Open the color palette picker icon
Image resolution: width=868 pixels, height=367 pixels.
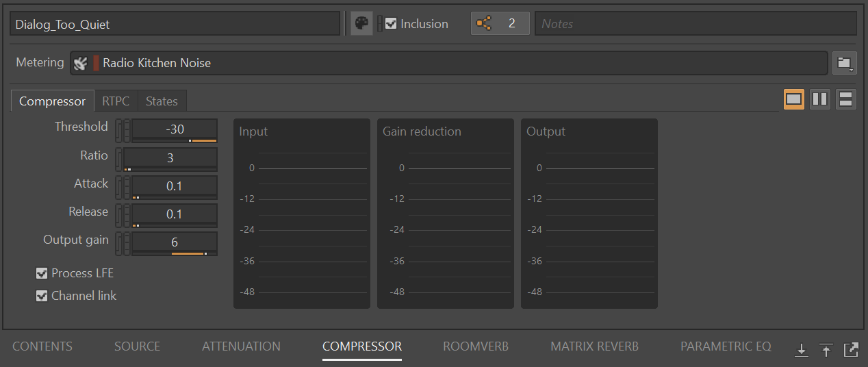click(x=361, y=23)
